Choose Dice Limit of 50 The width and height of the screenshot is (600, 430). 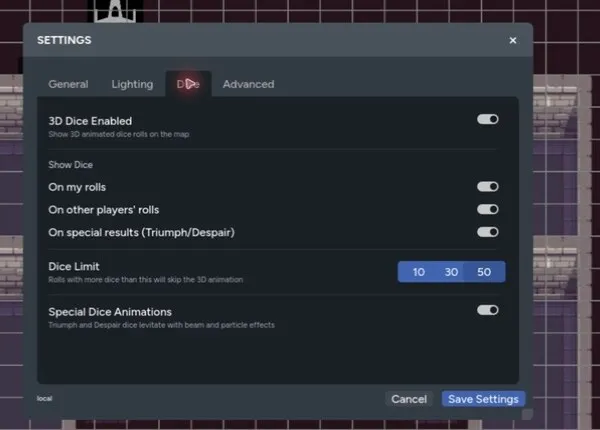pos(484,272)
